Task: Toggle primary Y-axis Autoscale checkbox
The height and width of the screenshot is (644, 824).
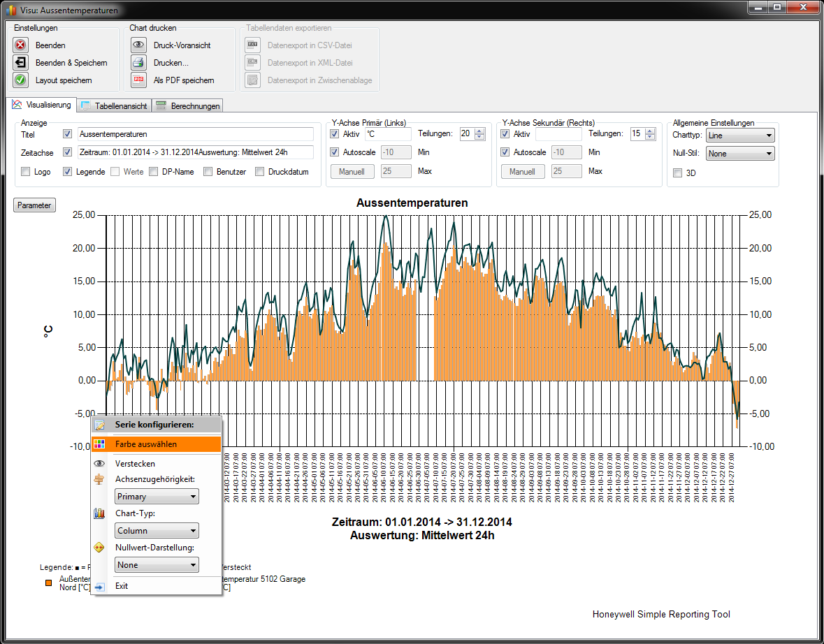Action: 334,152
